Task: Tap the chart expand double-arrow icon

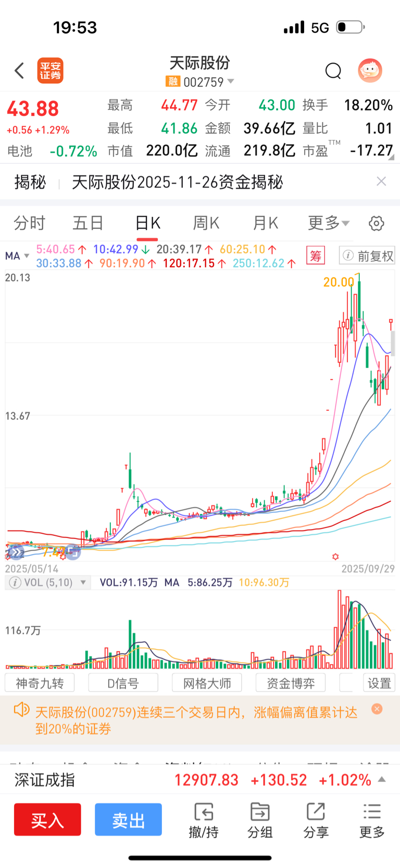Action: (16, 553)
